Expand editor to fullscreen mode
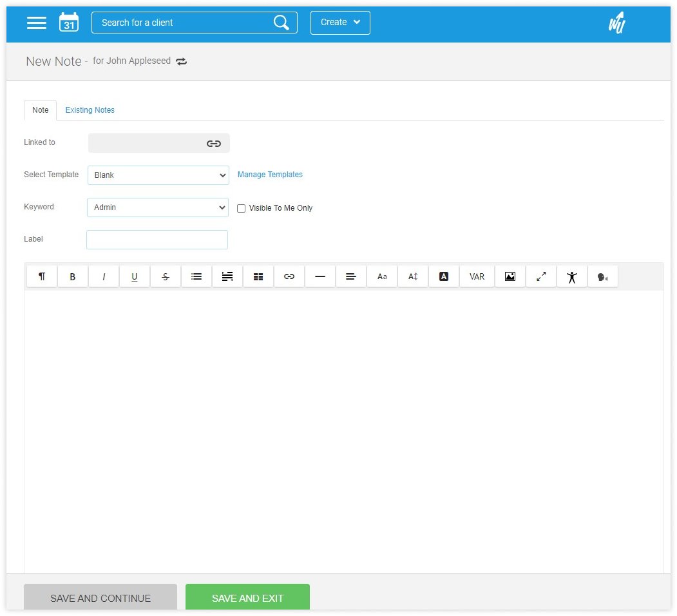 pyautogui.click(x=541, y=276)
